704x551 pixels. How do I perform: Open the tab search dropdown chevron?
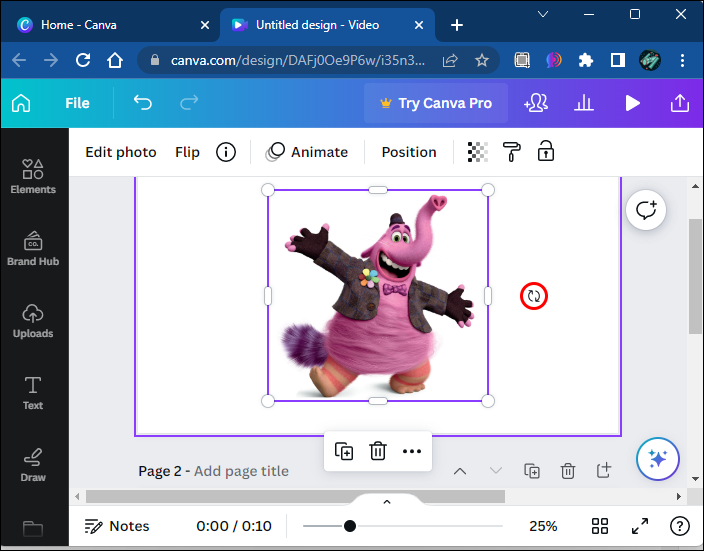[543, 14]
